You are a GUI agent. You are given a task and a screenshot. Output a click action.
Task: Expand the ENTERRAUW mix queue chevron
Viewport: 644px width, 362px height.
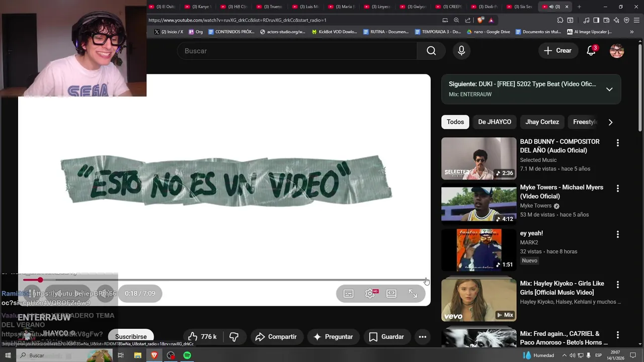[x=609, y=89]
